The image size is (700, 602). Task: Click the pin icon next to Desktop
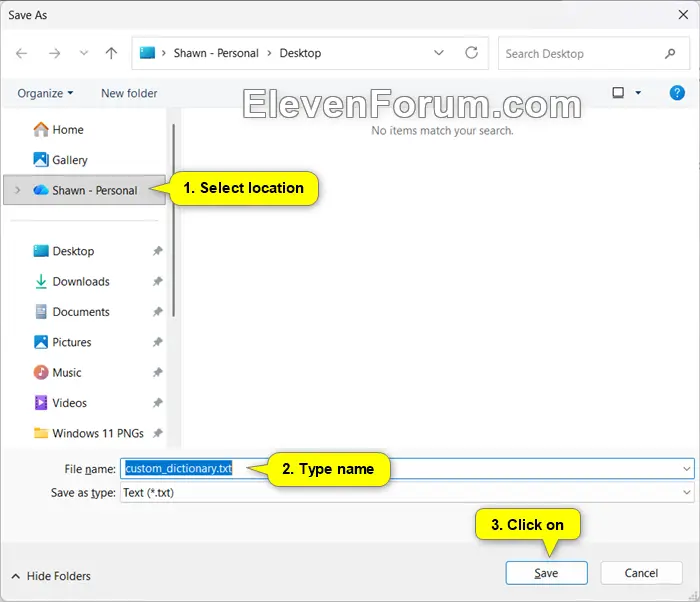click(157, 251)
